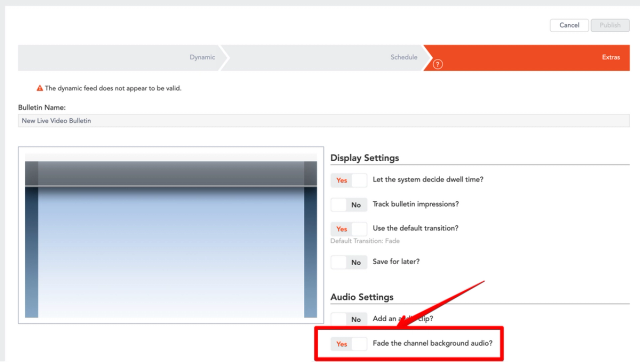Go to the Dynamic step

120,58
